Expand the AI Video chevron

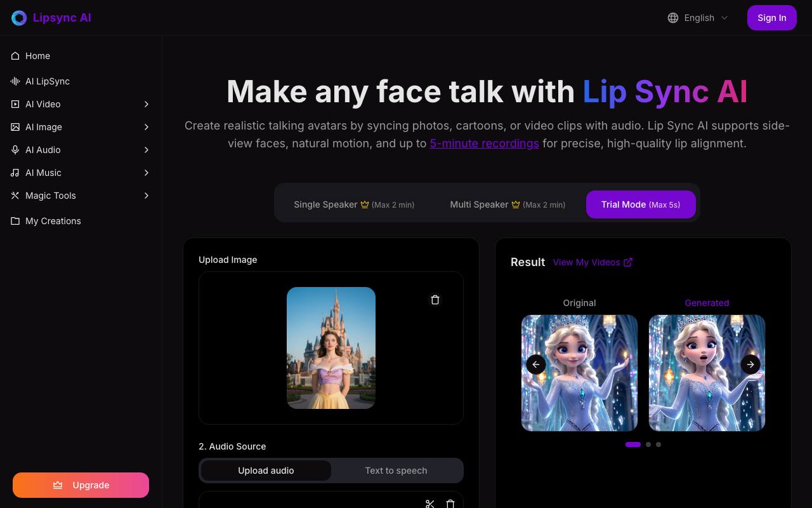click(x=147, y=104)
